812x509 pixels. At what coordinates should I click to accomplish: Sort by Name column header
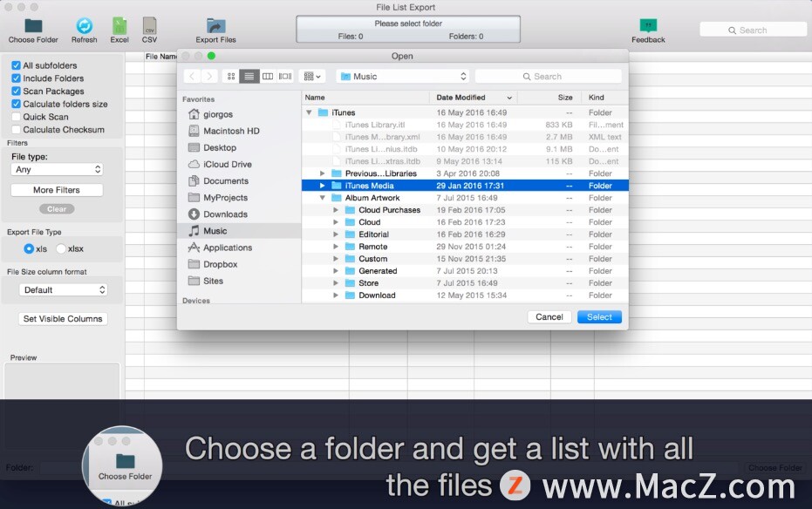point(365,98)
